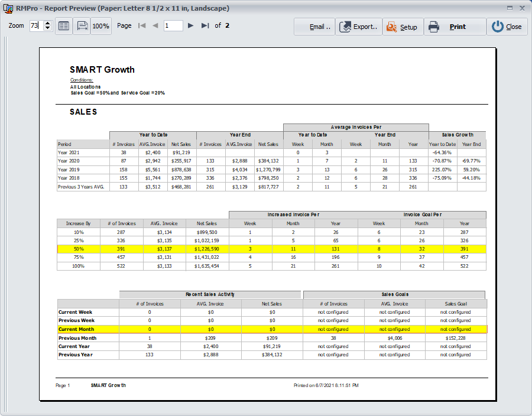Click the 'Increased Invoice Per' group header
The height and width of the screenshot is (416, 532).
293,214
